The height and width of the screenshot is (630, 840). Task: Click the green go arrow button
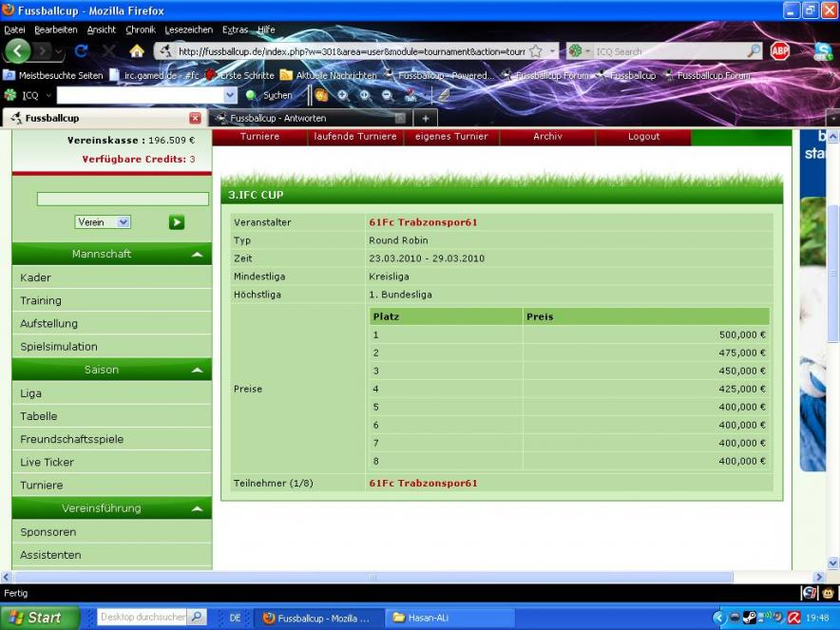coord(177,222)
